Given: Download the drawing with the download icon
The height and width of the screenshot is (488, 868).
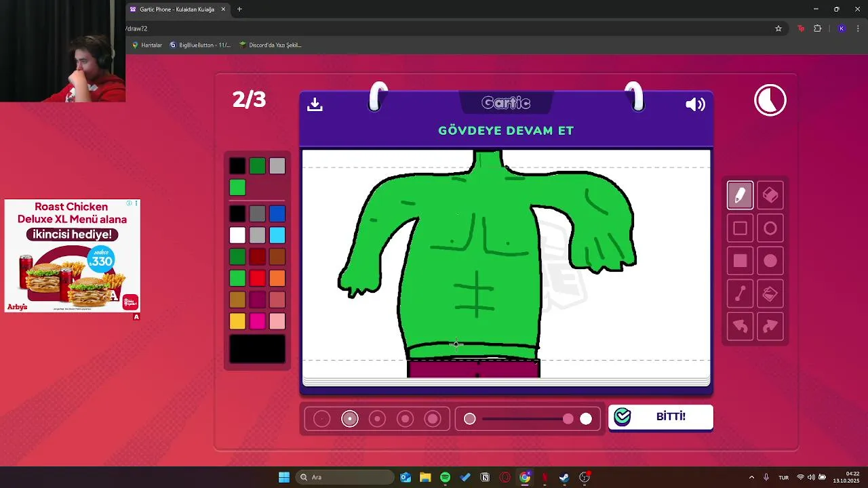Looking at the screenshot, I should [x=315, y=104].
